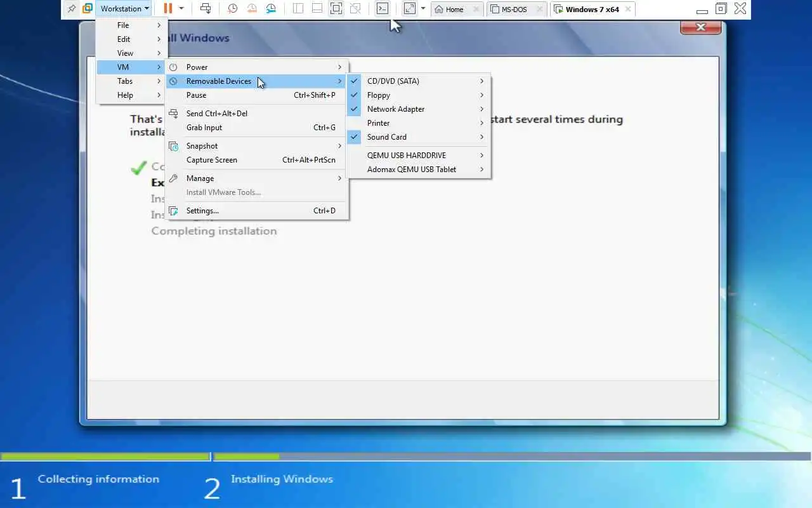Viewport: 812px width, 508px height.
Task: Toggle the Sound Card checkmark
Action: tap(355, 137)
